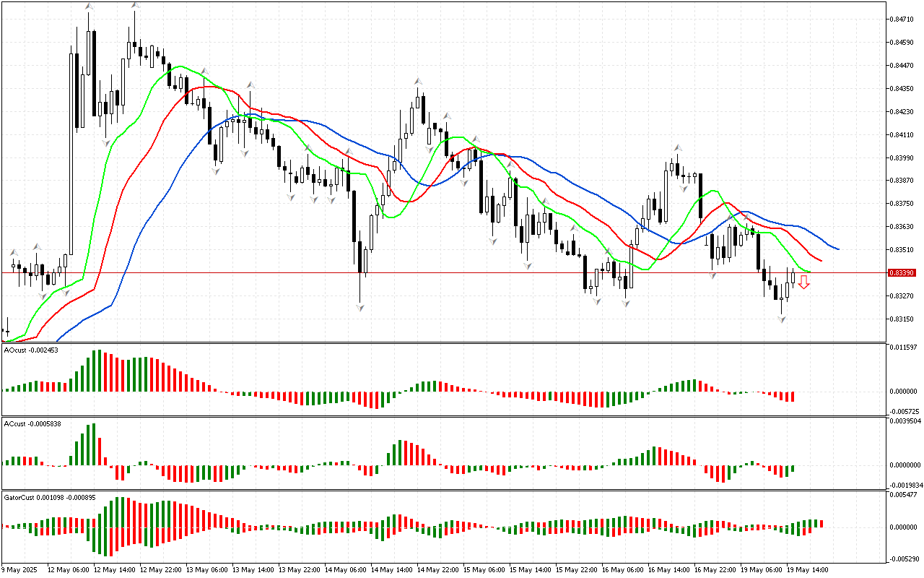
Task: Click the '19 May 14:00' time axis label
Action: pyautogui.click(x=806, y=569)
